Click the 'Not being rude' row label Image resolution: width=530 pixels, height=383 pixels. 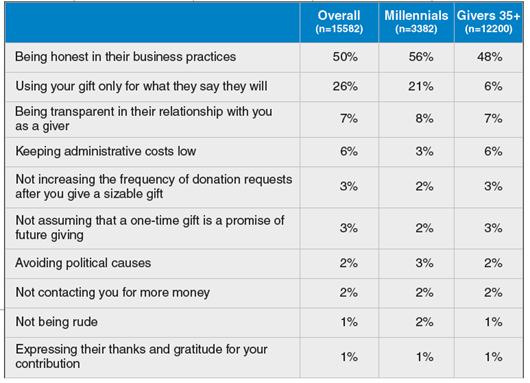56,322
